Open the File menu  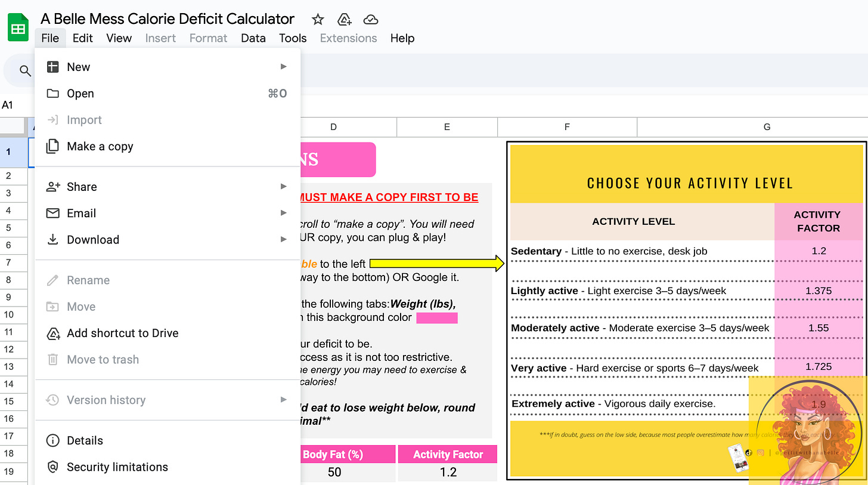click(50, 38)
